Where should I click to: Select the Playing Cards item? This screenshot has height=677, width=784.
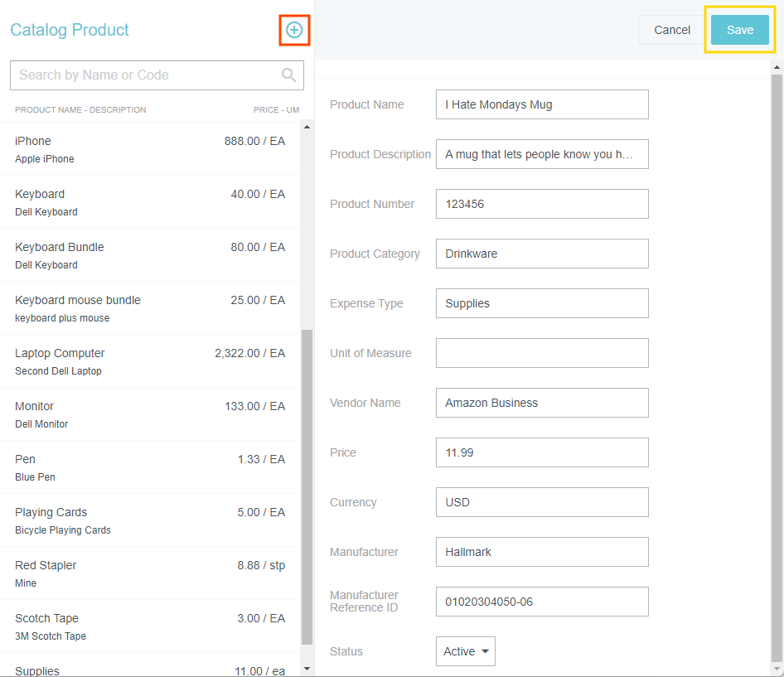point(149,520)
